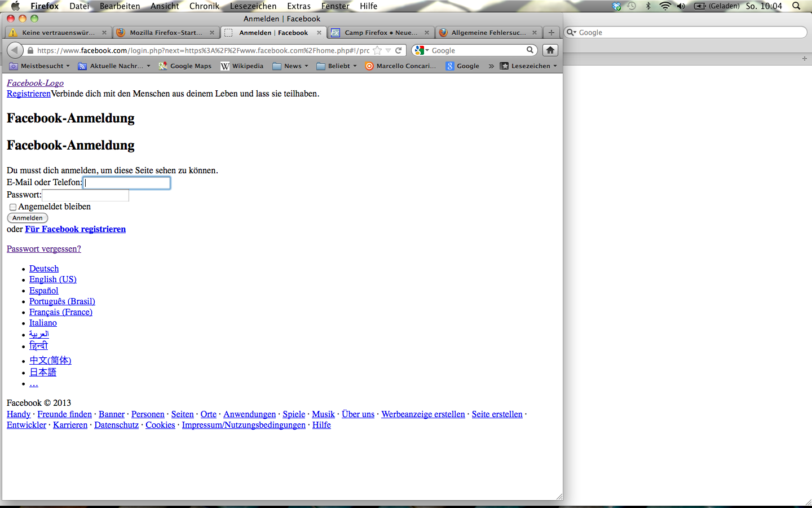This screenshot has height=508, width=812.
Task: Click the browser address bar URL
Action: click(203, 50)
